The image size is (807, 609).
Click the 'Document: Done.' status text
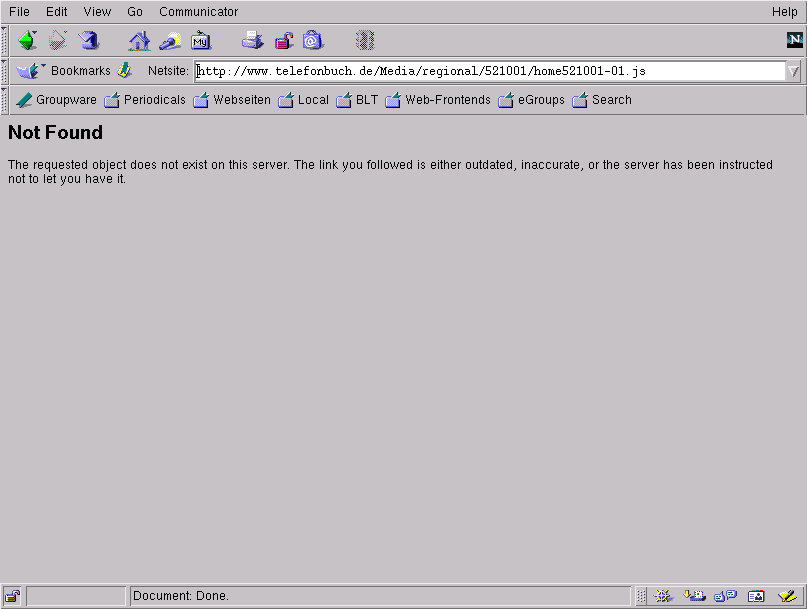click(181, 596)
